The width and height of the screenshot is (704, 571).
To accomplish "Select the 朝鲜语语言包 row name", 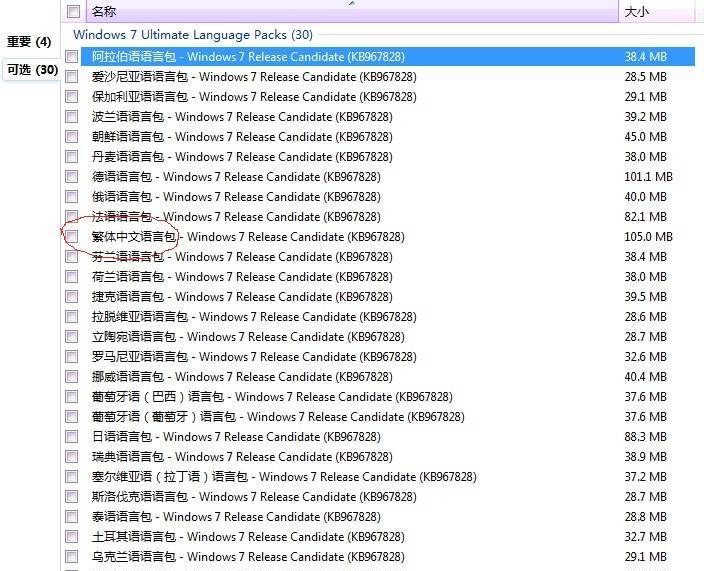I will [242, 136].
